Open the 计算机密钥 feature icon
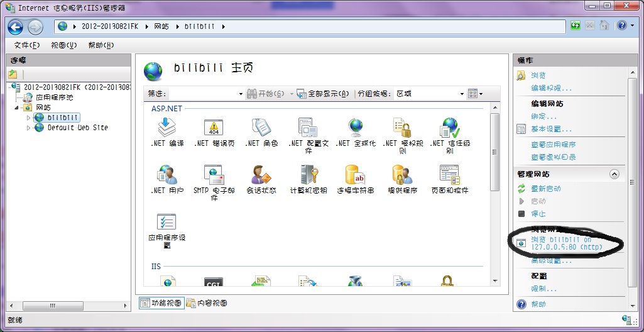This screenshot has height=332, width=644. pos(308,174)
